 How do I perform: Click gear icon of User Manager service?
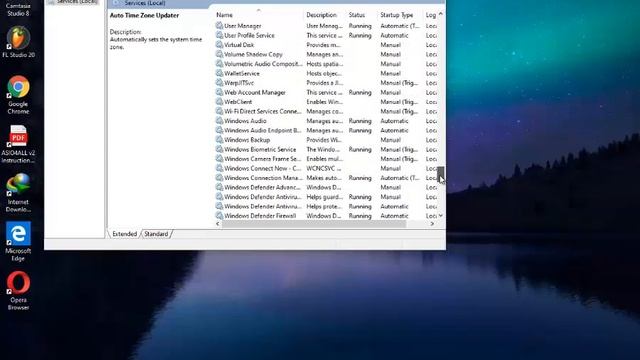[219, 26]
